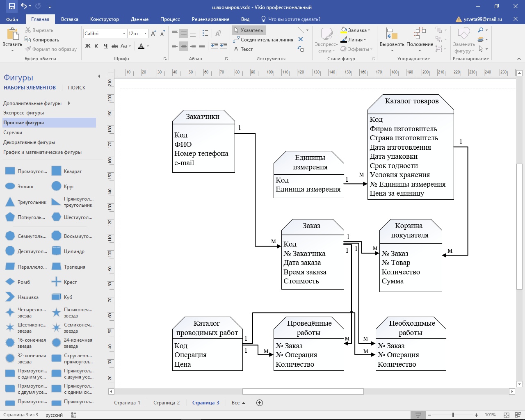
Task: Click the ПОИСК link in Shapes panel
Action: point(77,88)
